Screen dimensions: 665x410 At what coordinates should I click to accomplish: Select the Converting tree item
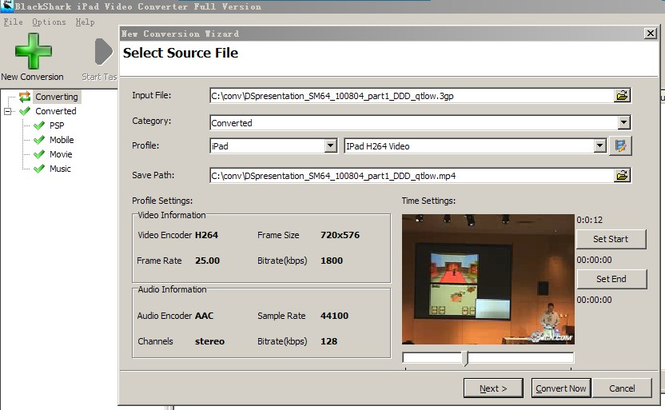pyautogui.click(x=57, y=97)
